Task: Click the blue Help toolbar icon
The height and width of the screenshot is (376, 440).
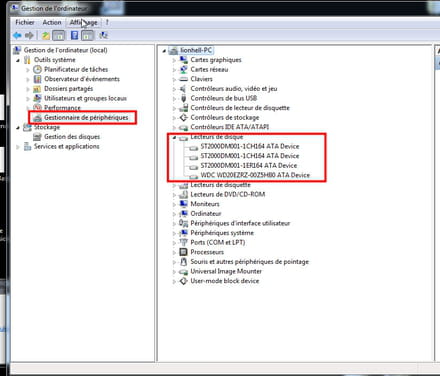Action: pyautogui.click(x=75, y=35)
